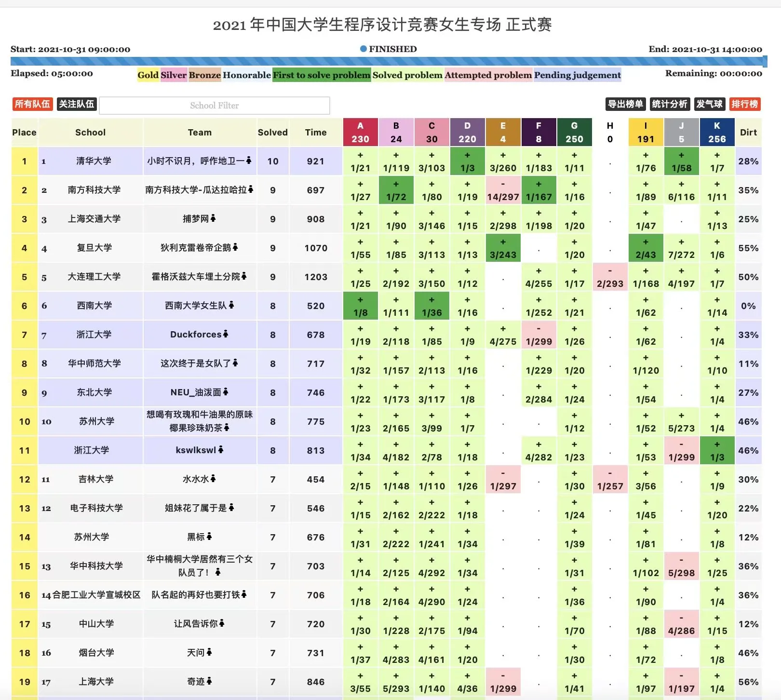Switch to 关注队伍 (followed teams) view
This screenshot has width=781, height=700.
click(77, 104)
